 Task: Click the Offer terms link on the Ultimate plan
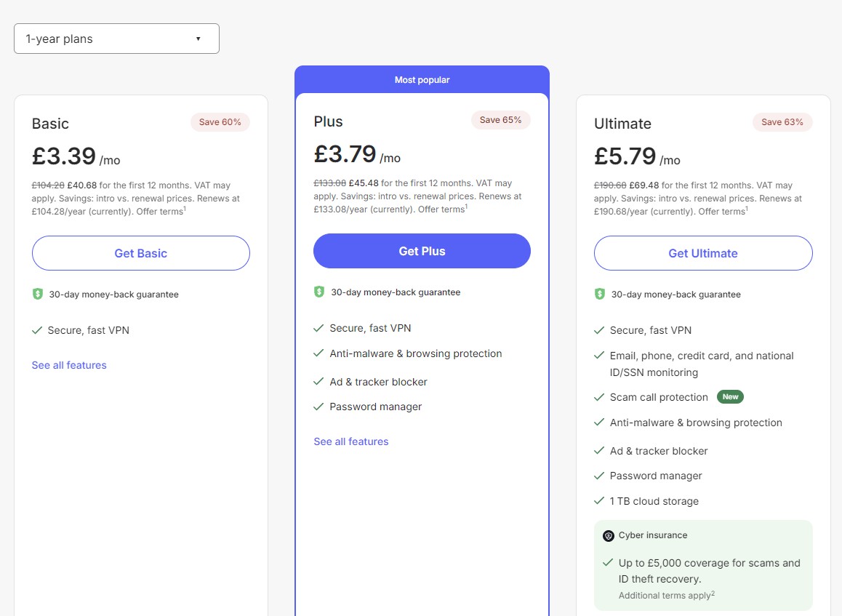pos(724,211)
